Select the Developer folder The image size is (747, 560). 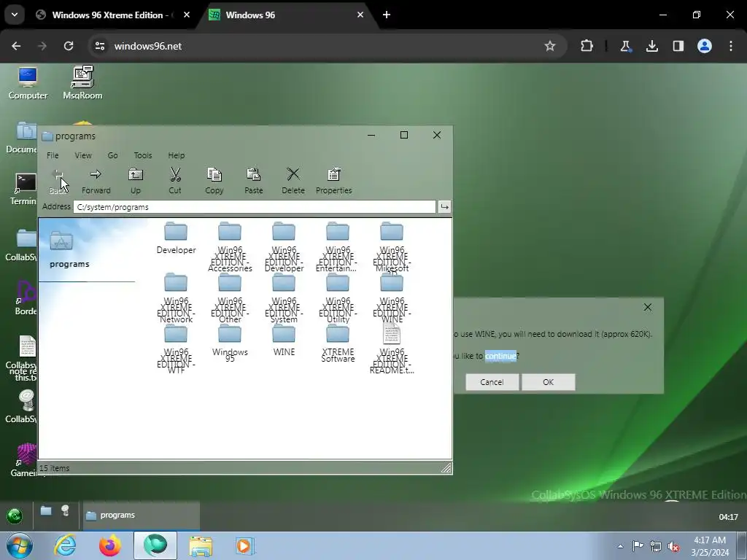click(176, 238)
